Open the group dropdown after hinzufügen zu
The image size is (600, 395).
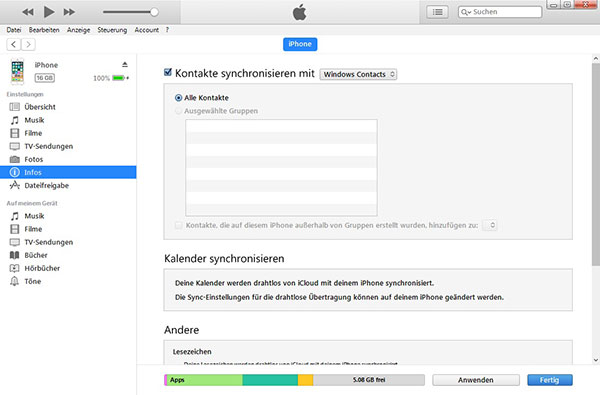[489, 225]
